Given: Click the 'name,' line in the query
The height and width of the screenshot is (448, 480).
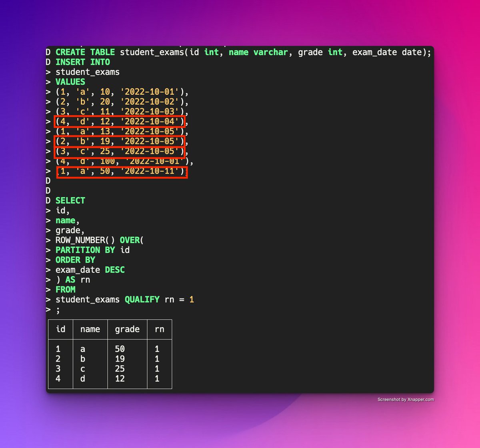Looking at the screenshot, I should (x=68, y=221).
